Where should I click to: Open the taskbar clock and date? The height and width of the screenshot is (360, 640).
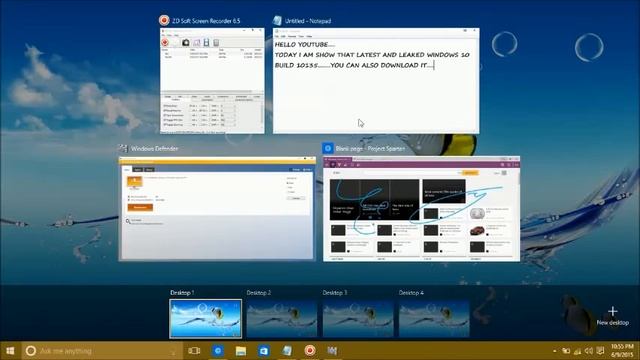pos(622,351)
